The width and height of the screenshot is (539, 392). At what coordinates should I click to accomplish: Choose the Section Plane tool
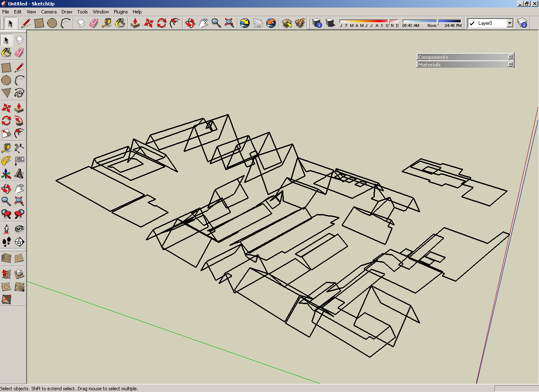click(x=19, y=242)
